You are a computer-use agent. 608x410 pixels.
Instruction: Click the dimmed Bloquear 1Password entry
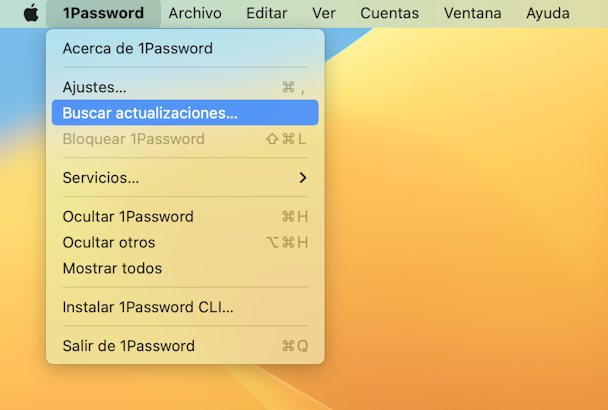pos(185,139)
